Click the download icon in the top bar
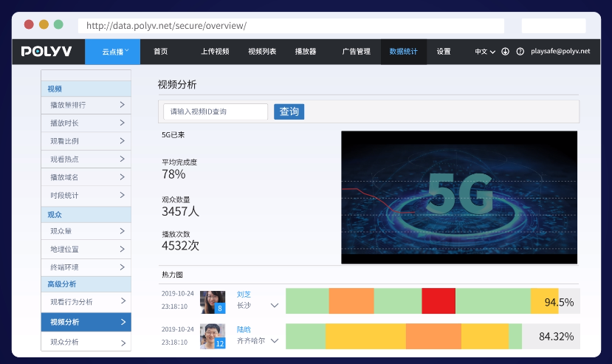Screen dimensions: 612x364 click(506, 52)
